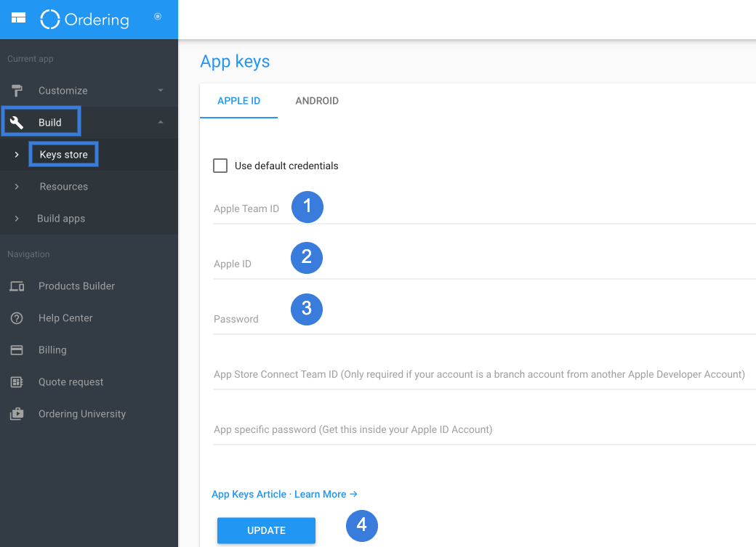Screen dimensions: 756x547
Task: Click the Quote request form icon
Action: tap(17, 382)
